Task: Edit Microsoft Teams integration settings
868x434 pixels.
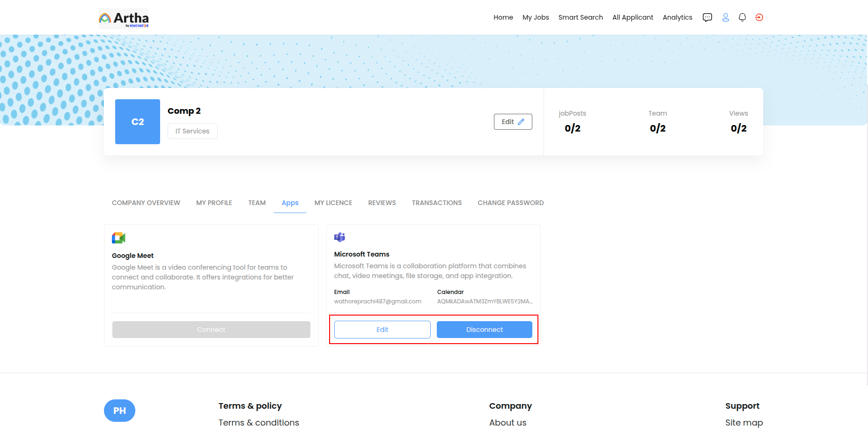Action: pos(382,330)
